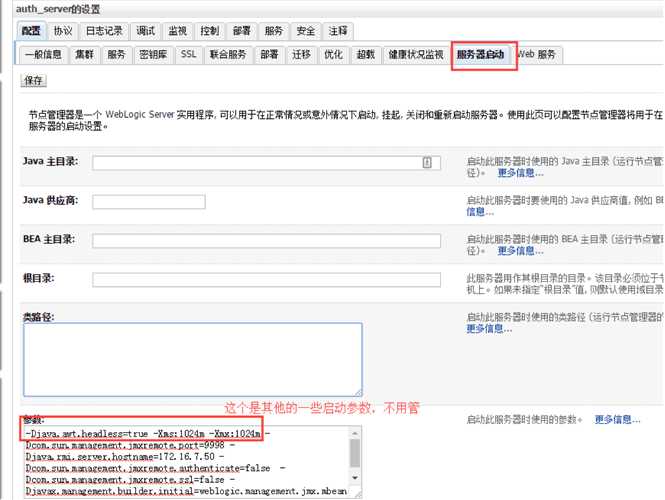The height and width of the screenshot is (500, 665).
Task: Focus the Java 主目录 input field
Action: [266, 162]
